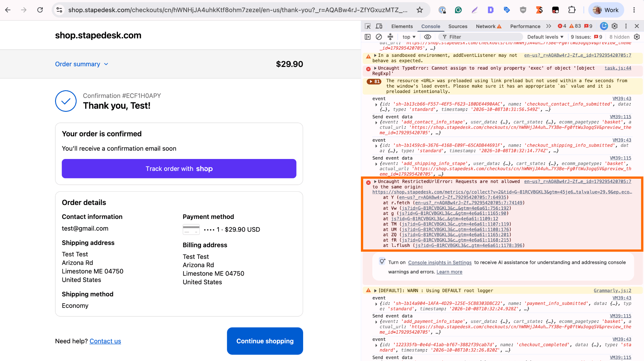
Task: Open the Default levels dropdown
Action: tap(545, 37)
